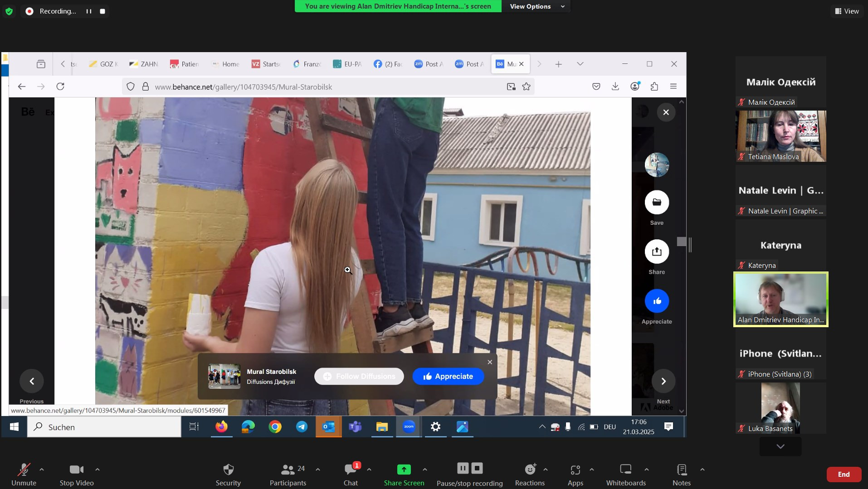Open the Security shield icon
This screenshot has height=489, width=868.
click(228, 470)
